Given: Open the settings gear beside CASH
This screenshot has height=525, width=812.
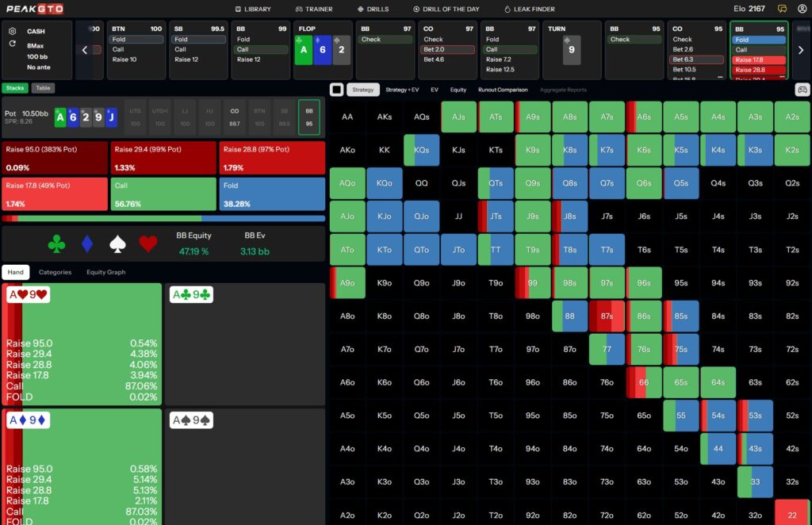Looking at the screenshot, I should click(13, 31).
